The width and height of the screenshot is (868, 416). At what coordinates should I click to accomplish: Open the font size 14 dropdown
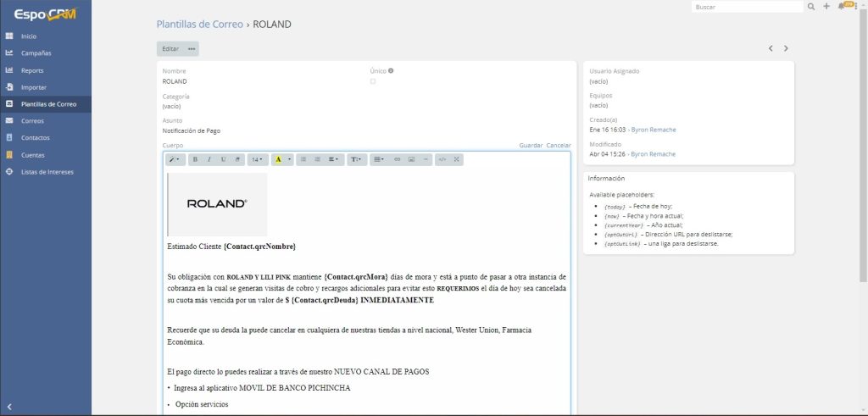coord(258,159)
